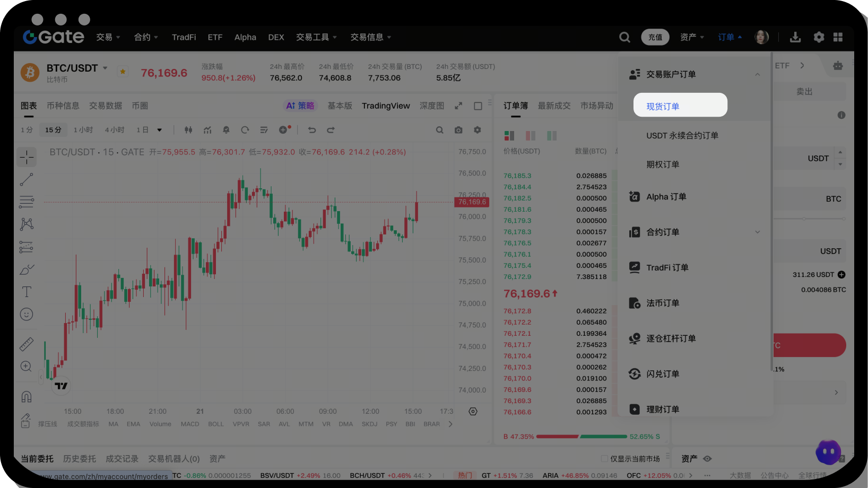This screenshot has height=488, width=868.
Task: Open the download app icon
Action: click(795, 37)
